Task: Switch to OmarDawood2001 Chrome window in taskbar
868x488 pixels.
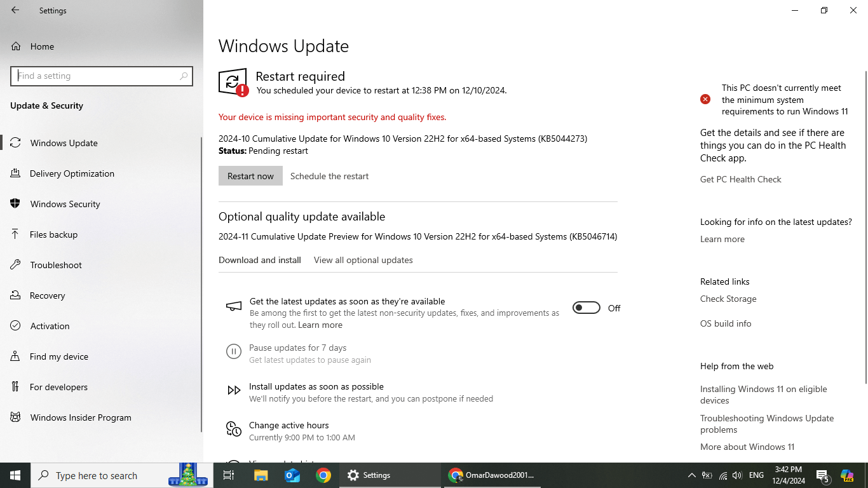Action: tap(492, 475)
